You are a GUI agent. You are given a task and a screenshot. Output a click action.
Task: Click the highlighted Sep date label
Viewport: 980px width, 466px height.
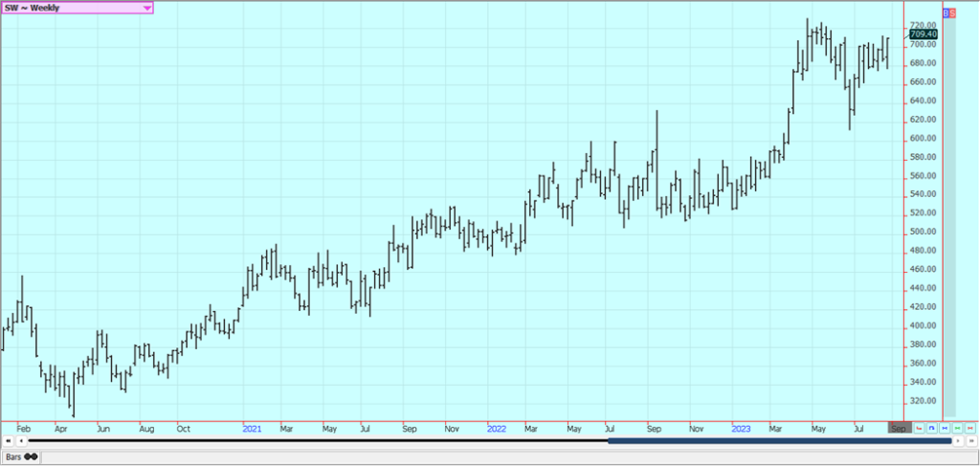(900, 429)
